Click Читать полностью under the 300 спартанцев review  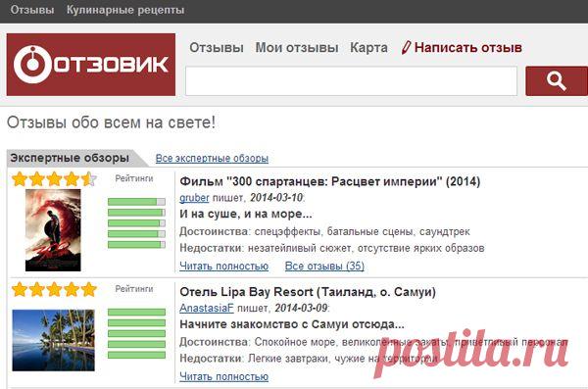(223, 266)
